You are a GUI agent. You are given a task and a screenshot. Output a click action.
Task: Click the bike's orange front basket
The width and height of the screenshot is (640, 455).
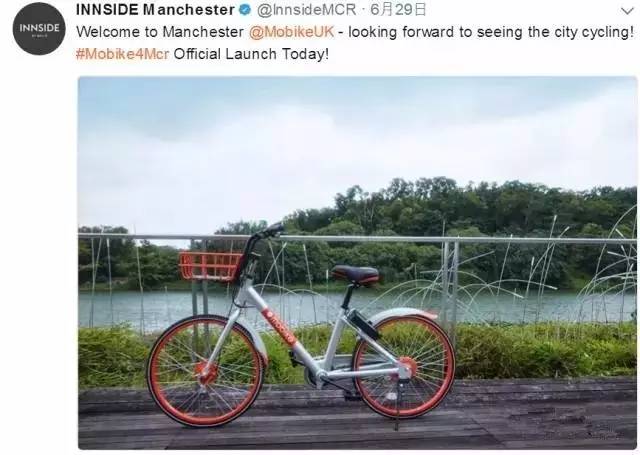pos(210,266)
